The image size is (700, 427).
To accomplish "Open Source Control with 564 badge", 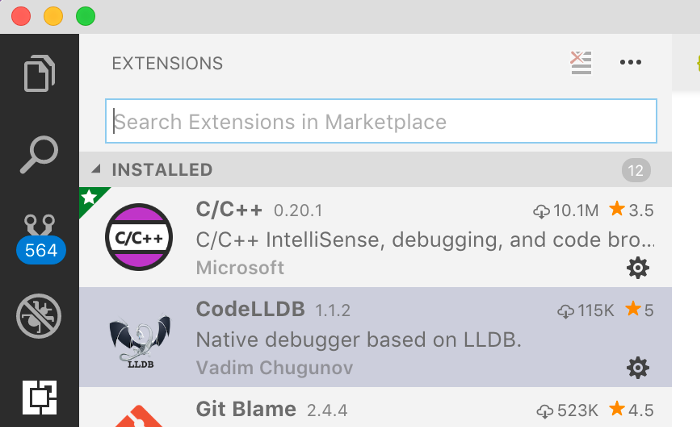I will pos(40,239).
